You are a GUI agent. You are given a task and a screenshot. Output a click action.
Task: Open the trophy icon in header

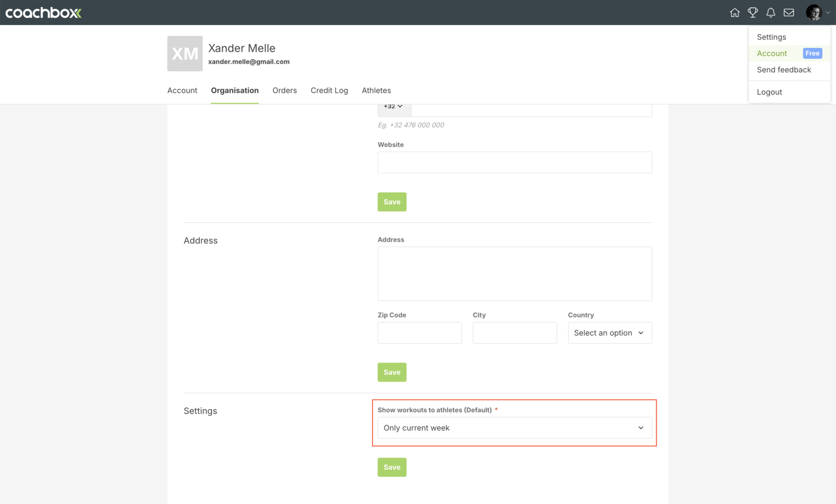click(752, 13)
